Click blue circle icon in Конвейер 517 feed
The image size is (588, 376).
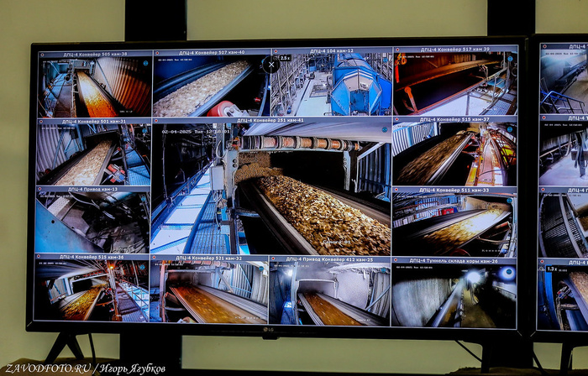(510, 59)
